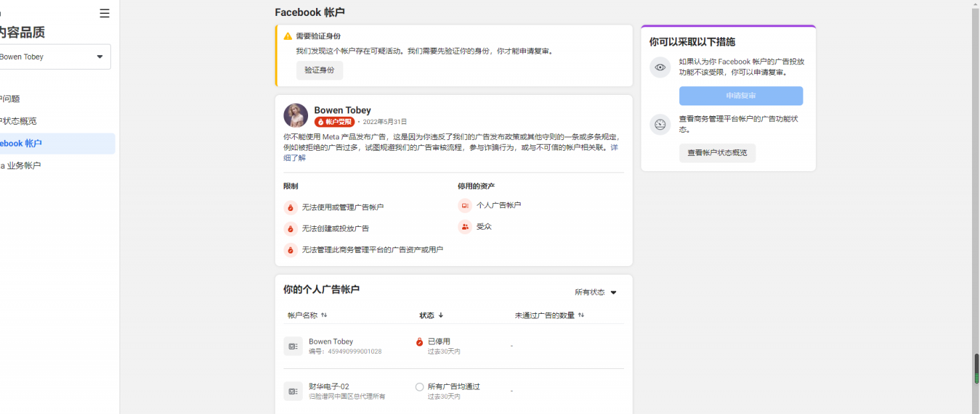Screen dimensions: 980x414
Task: Click icon beside 无法创建或投放广告
Action: point(290,229)
